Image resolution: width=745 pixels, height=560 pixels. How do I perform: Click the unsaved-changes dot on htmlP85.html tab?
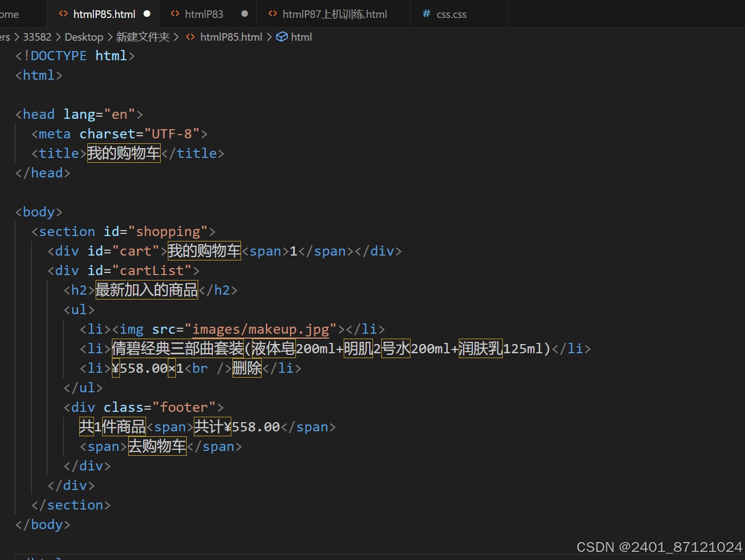click(x=147, y=14)
